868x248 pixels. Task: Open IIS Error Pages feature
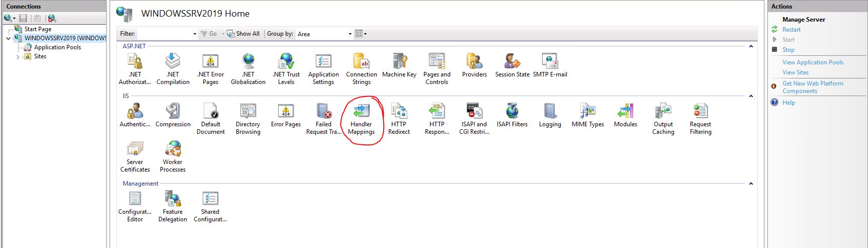coord(286,115)
